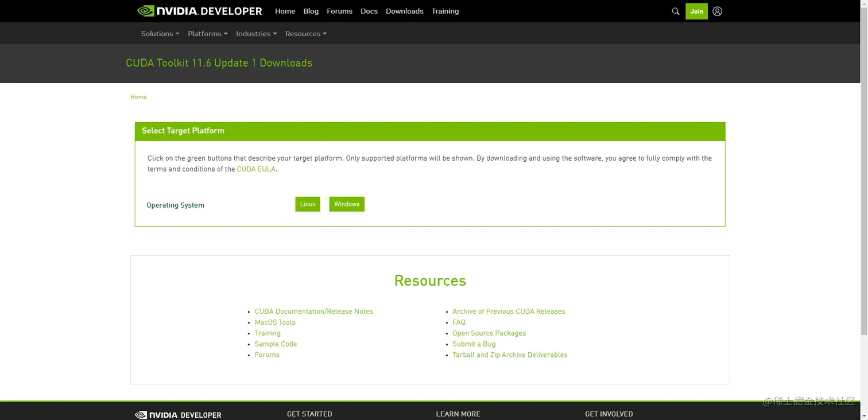
Task: Open Tarball and Zip Archive Deliverables link
Action: tap(510, 355)
